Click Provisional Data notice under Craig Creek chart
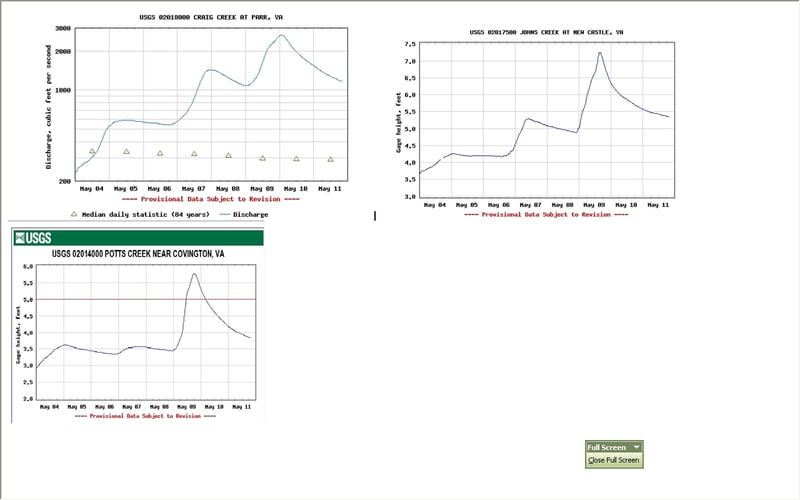Viewport: 800px width, 500px height. click(x=211, y=199)
